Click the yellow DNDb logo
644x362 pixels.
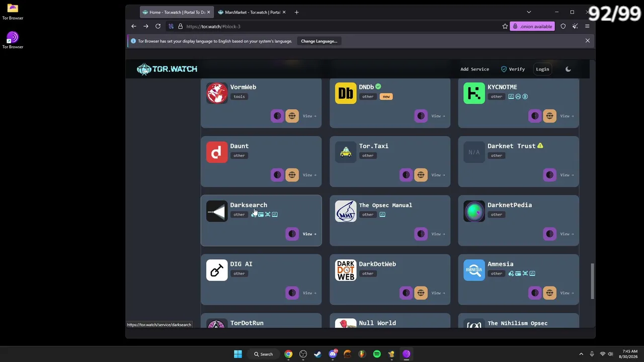tap(346, 93)
